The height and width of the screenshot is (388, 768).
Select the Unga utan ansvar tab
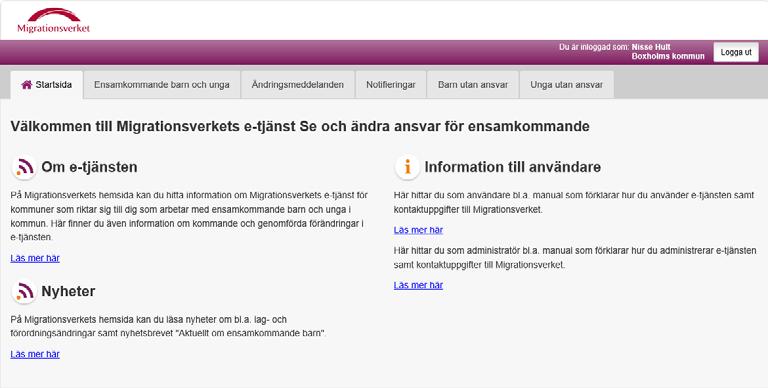click(566, 85)
